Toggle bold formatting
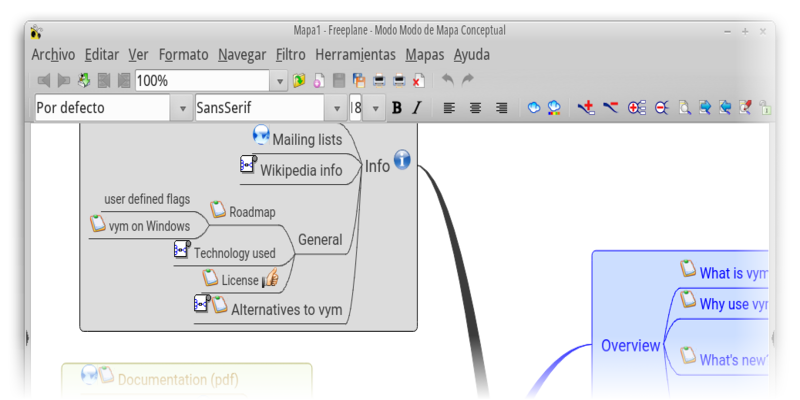Viewport: 800px width, 400px height. [x=396, y=108]
